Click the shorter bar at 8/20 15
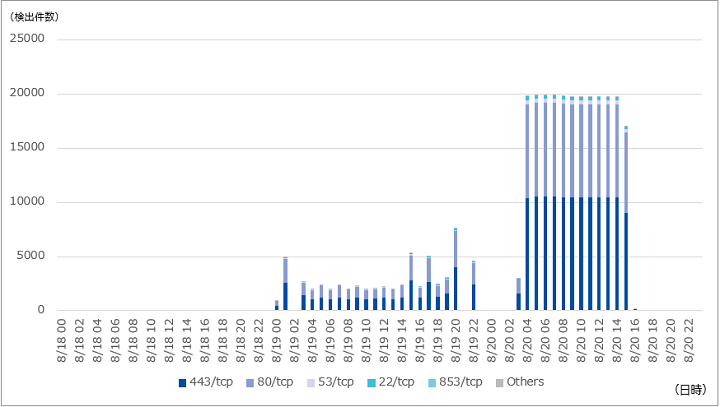720x407 pixels. pyautogui.click(x=626, y=218)
